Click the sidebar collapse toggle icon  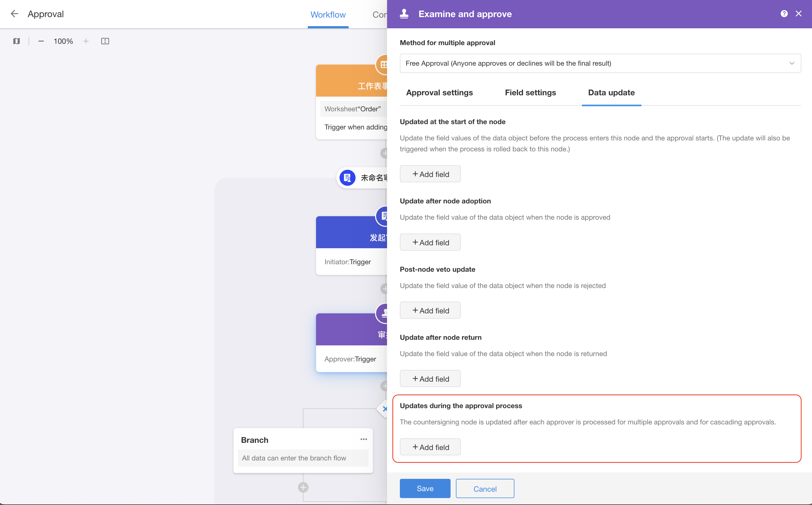[16, 41]
